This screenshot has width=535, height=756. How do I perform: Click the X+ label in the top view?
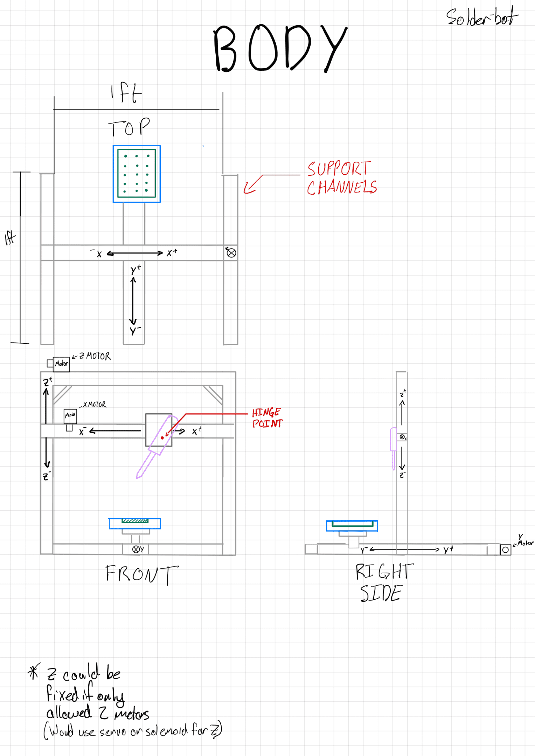(x=172, y=252)
